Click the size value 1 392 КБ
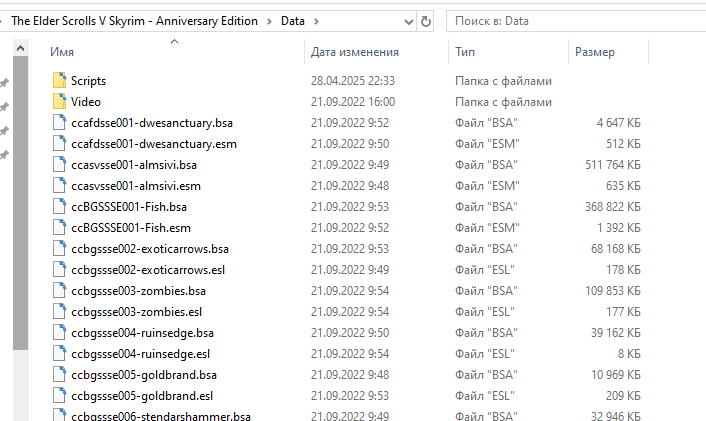The width and height of the screenshot is (706, 421). pos(619,228)
